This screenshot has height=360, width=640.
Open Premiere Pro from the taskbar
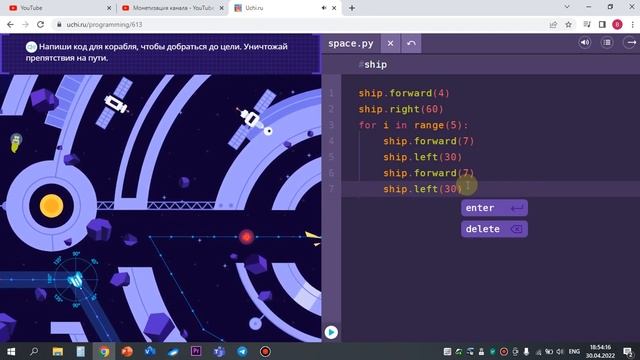pos(196,351)
